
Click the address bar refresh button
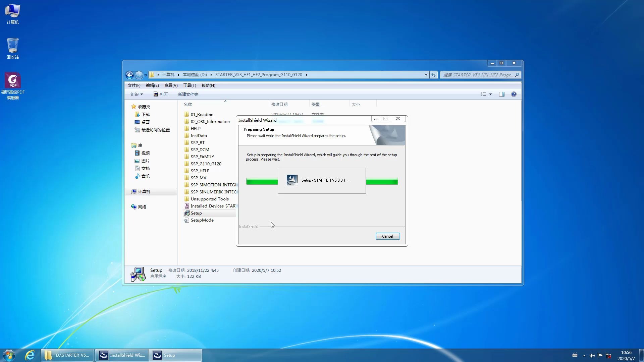coord(434,75)
